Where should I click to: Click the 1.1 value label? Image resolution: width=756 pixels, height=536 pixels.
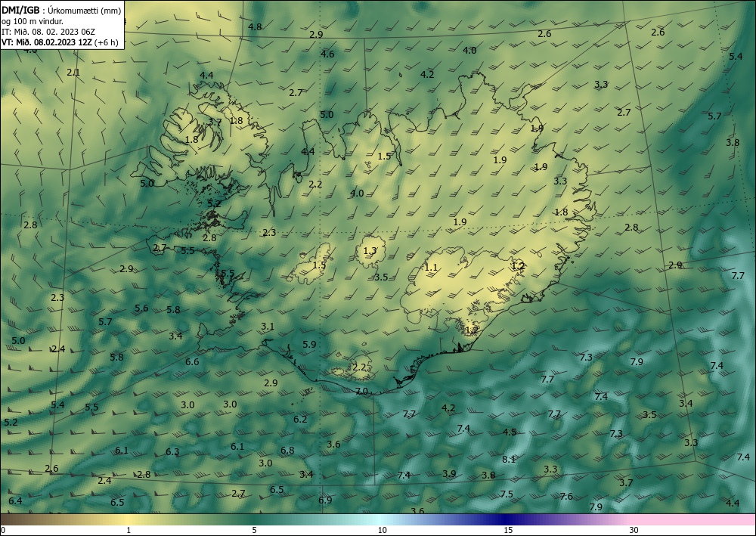coord(431,268)
